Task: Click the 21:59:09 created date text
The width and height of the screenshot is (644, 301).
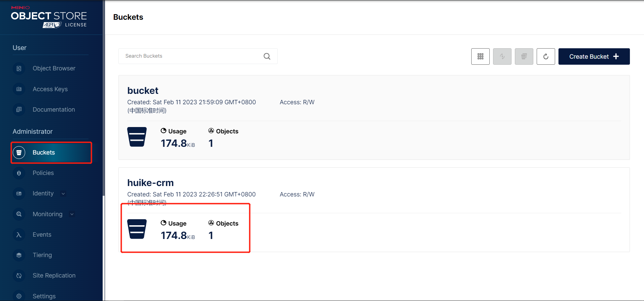Action: coord(192,106)
